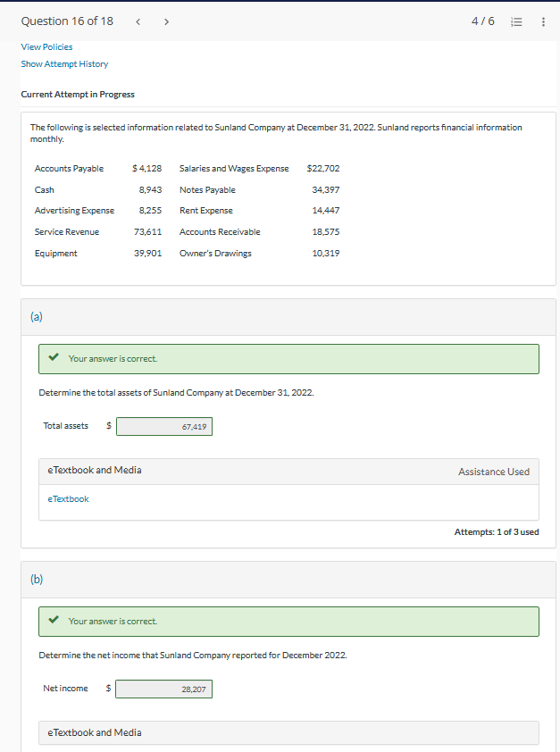Screen dimensions: 560x752
Task: Open the View Policies link
Action: 46,46
